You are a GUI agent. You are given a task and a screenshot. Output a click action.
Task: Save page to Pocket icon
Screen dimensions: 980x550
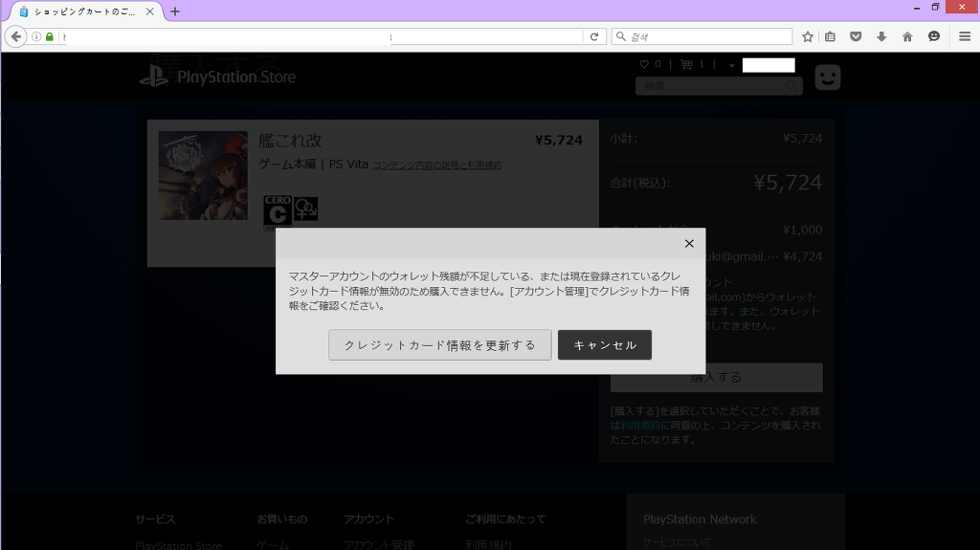click(x=856, y=37)
